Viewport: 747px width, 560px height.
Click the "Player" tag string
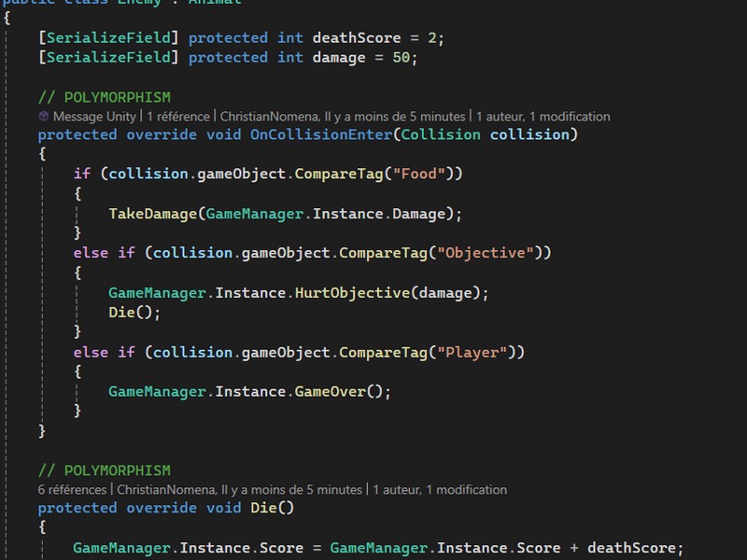pyautogui.click(x=476, y=352)
